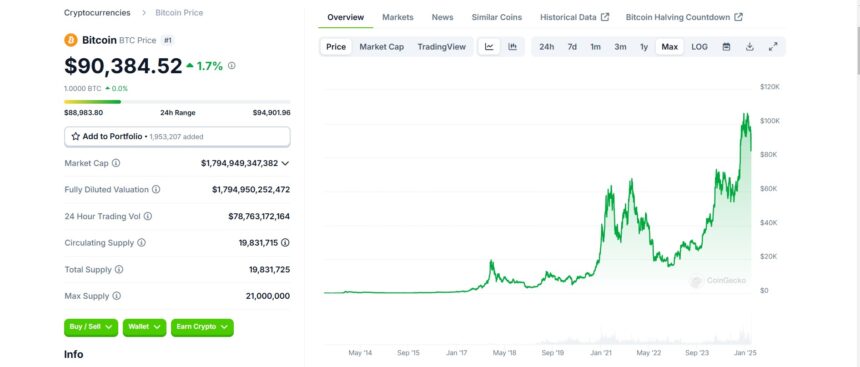Screen dimensions: 860x367
Task: Click the 1.0000 BTC conversion text
Action: click(x=83, y=88)
